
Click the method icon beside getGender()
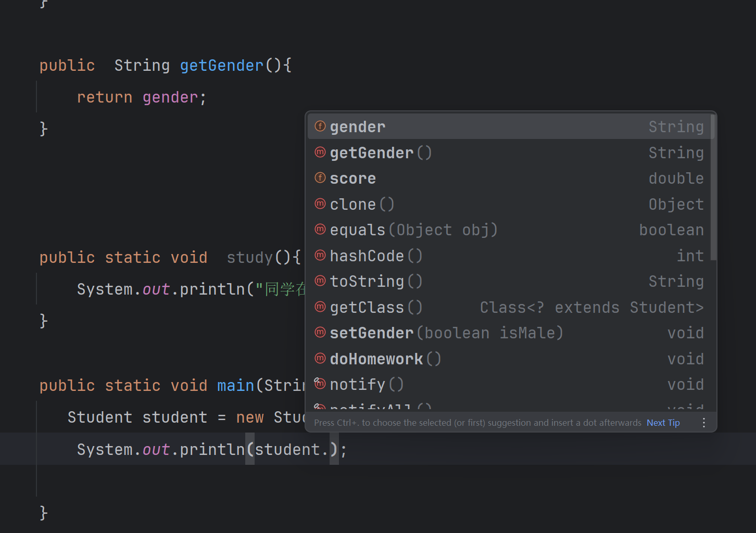pos(320,152)
